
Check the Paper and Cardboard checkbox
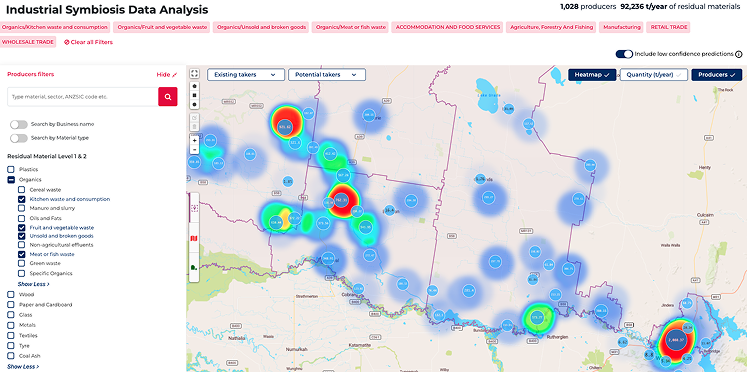click(10, 304)
